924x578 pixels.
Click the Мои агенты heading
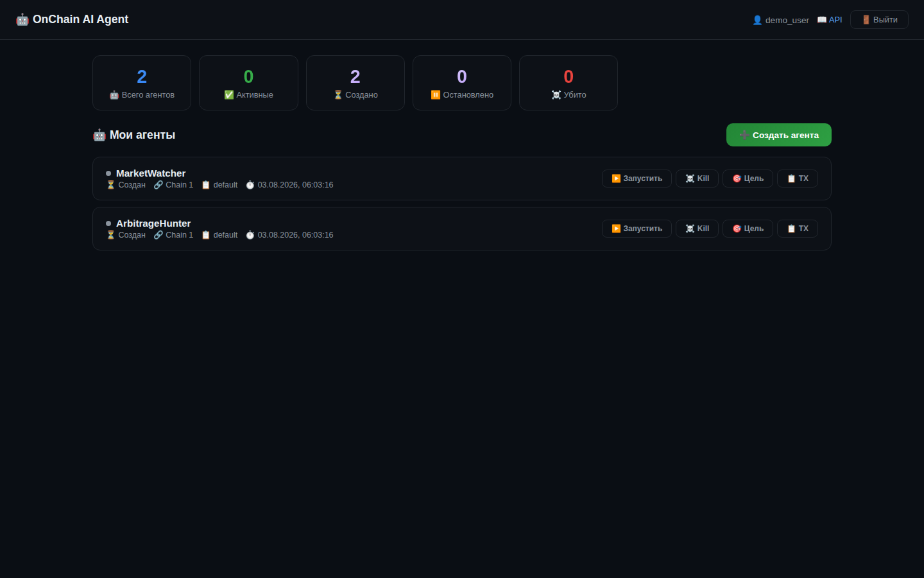click(x=142, y=135)
